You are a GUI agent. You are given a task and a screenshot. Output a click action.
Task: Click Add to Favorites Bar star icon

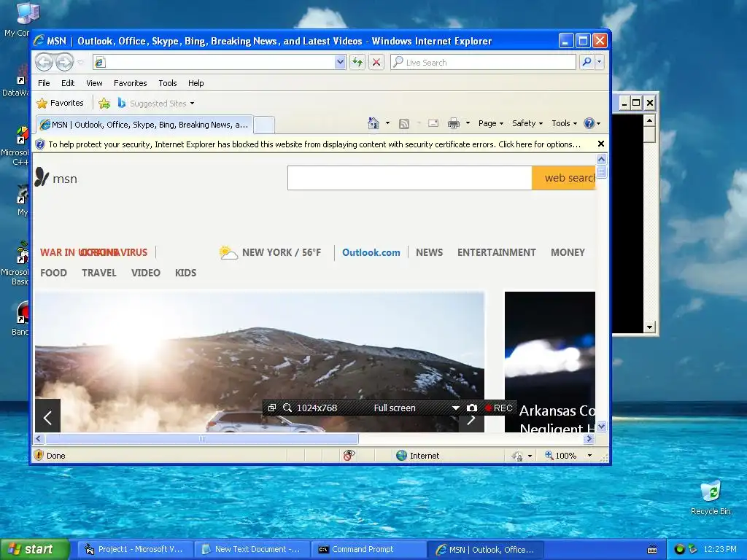[x=104, y=103]
